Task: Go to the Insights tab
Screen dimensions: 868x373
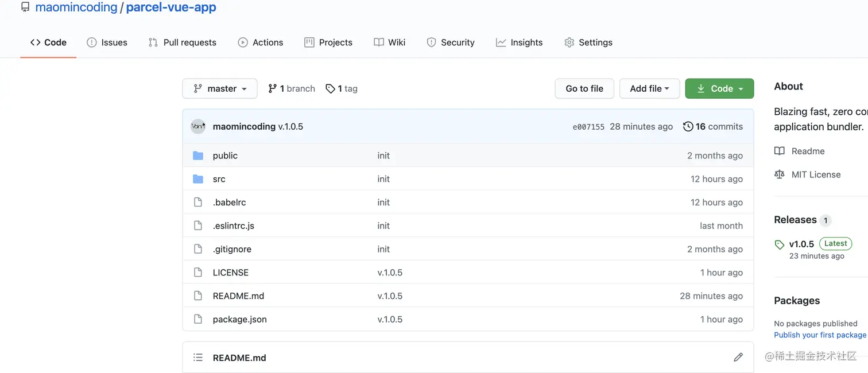Action: [x=519, y=42]
